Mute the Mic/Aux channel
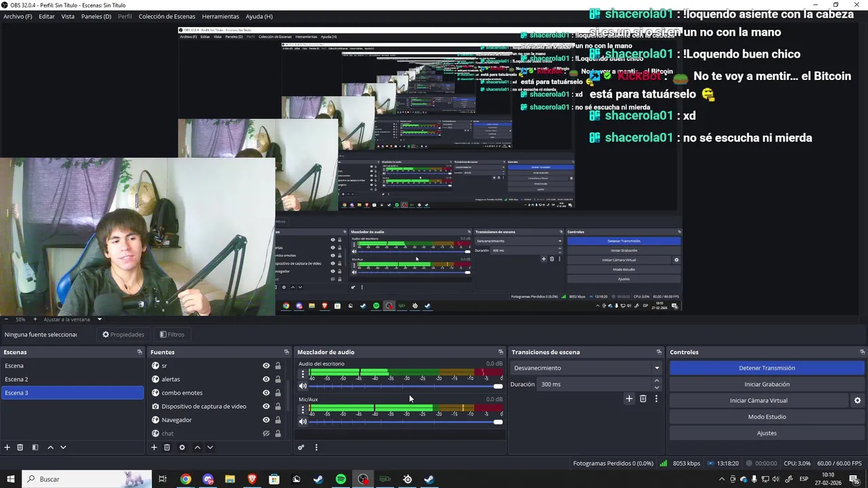 point(302,422)
